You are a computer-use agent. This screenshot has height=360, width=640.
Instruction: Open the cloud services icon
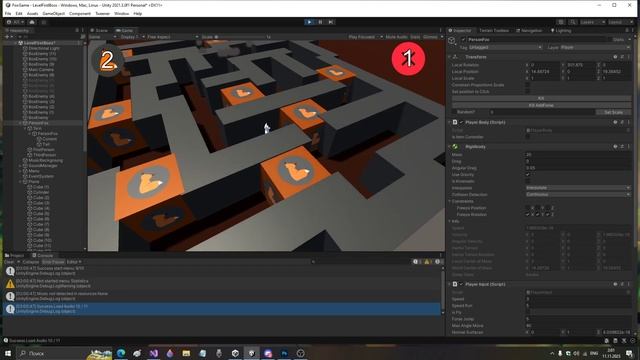coord(32,22)
